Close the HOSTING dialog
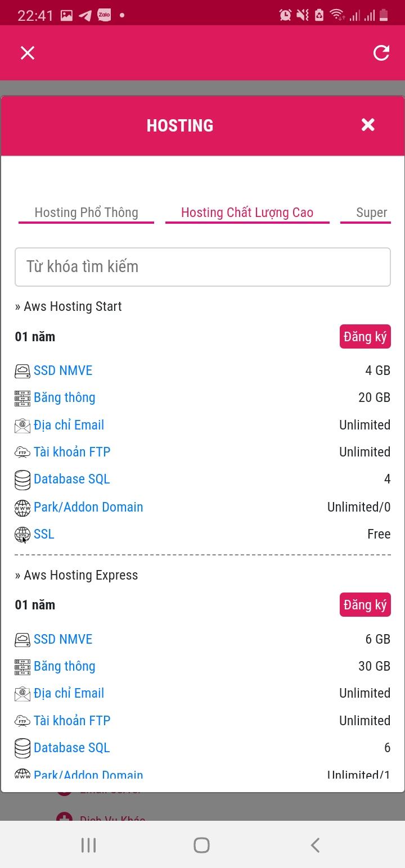The height and width of the screenshot is (868, 405). pos(368,125)
